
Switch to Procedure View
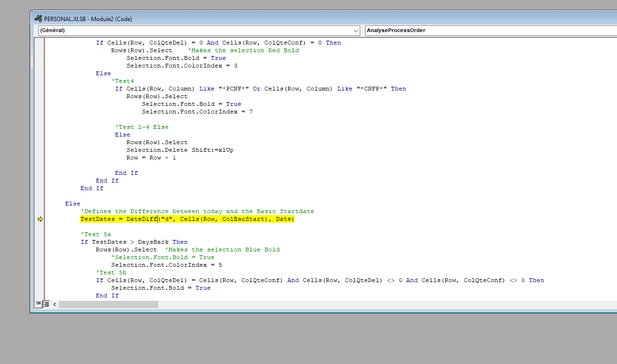coord(38,304)
